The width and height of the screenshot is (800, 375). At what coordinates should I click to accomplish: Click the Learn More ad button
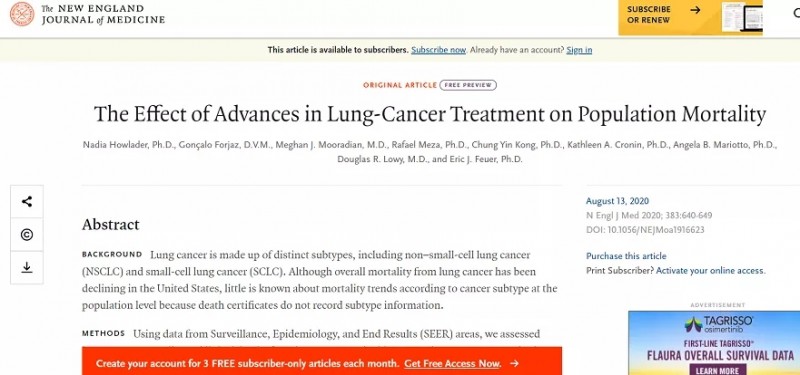click(x=718, y=370)
